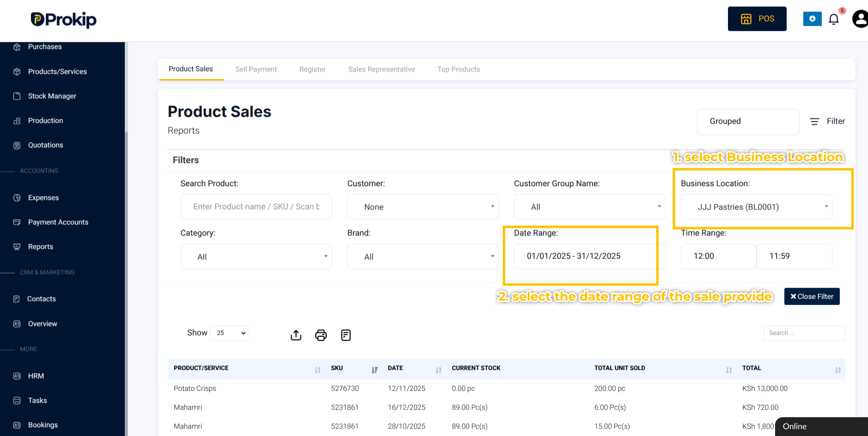Screen dimensions: 868x436
Task: Open the Business Location dropdown
Action: click(x=757, y=207)
